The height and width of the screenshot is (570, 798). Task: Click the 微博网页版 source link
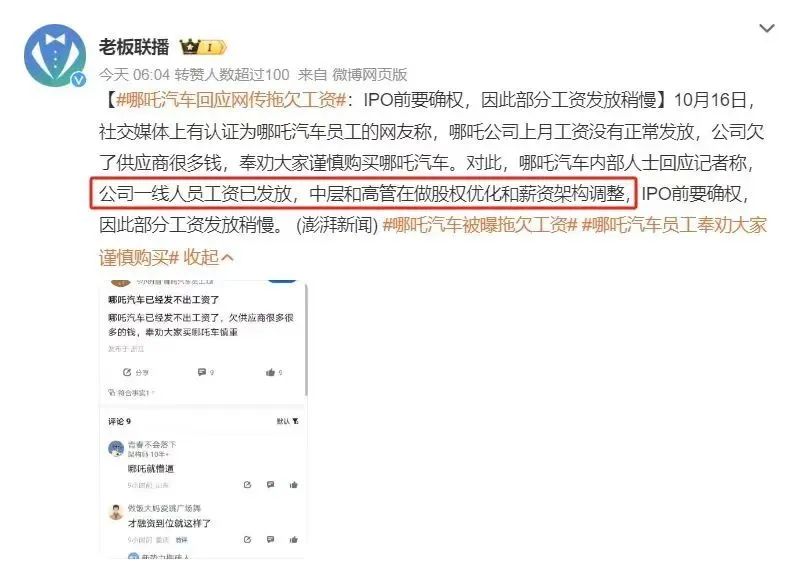369,75
